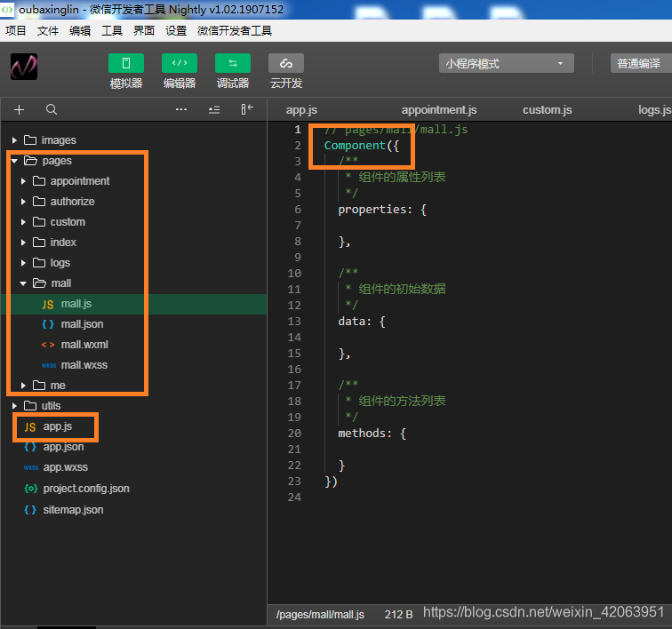Select the me folder icon
This screenshot has height=629, width=672.
[39, 385]
